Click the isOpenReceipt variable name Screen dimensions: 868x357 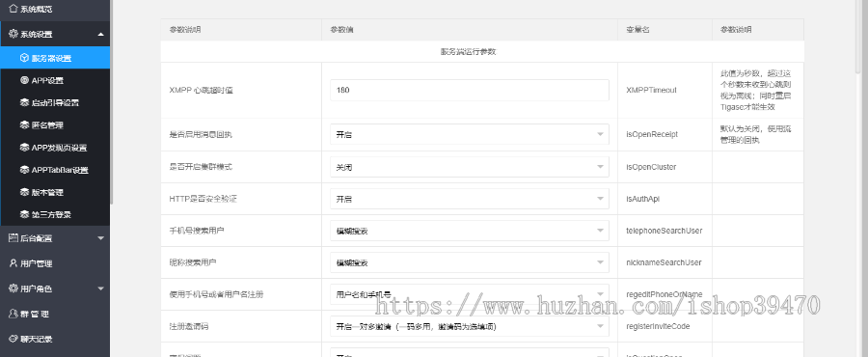point(652,134)
